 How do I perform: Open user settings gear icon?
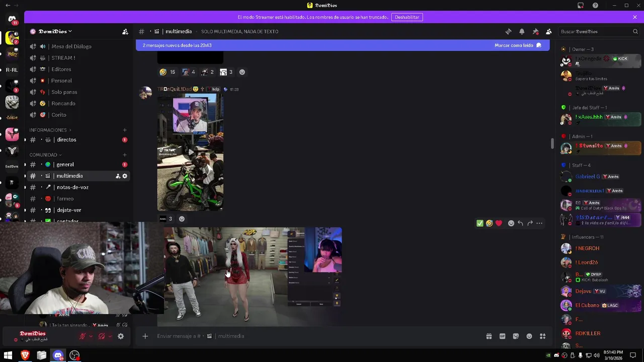click(x=121, y=336)
